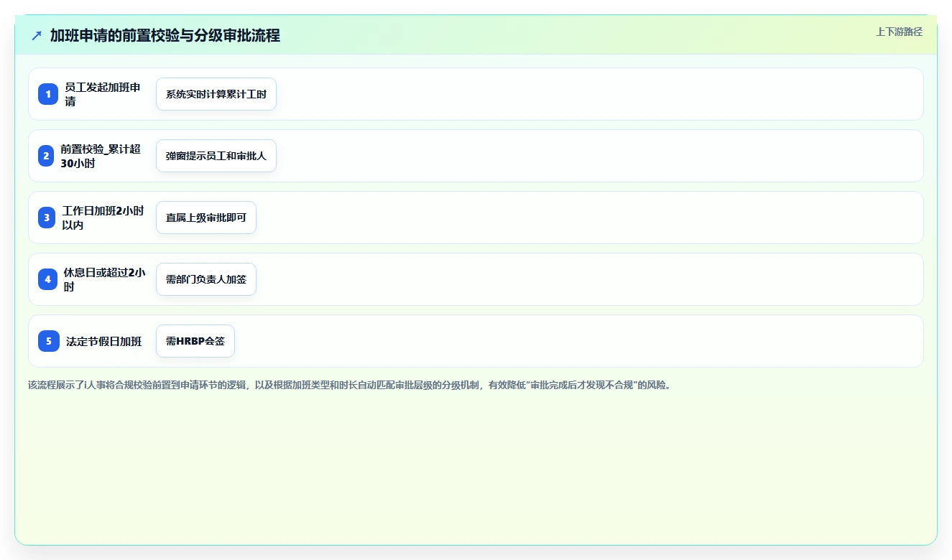Select step number 2 badge
Screen dimensions: 952x560
coord(46,156)
